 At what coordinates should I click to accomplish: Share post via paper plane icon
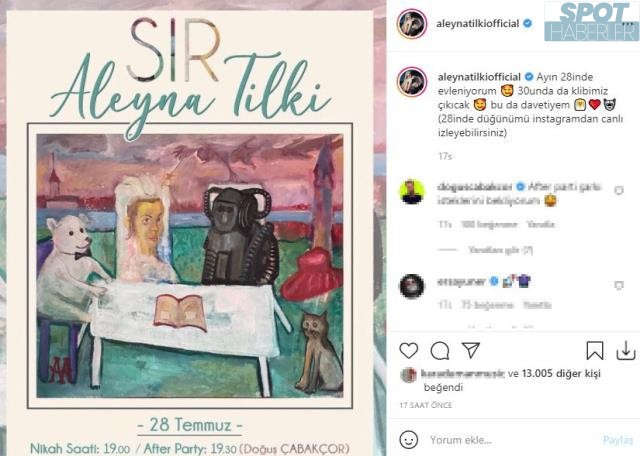coord(470,350)
